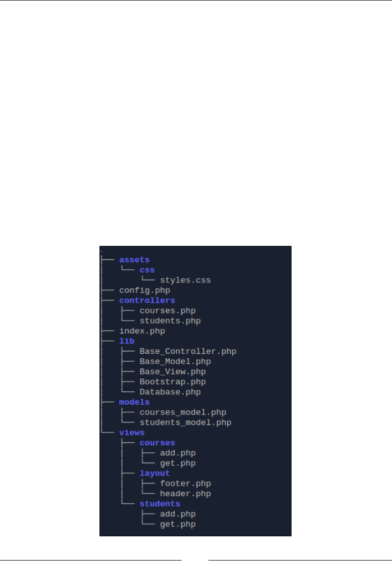Click Base_View.php file

pyautogui.click(x=173, y=372)
